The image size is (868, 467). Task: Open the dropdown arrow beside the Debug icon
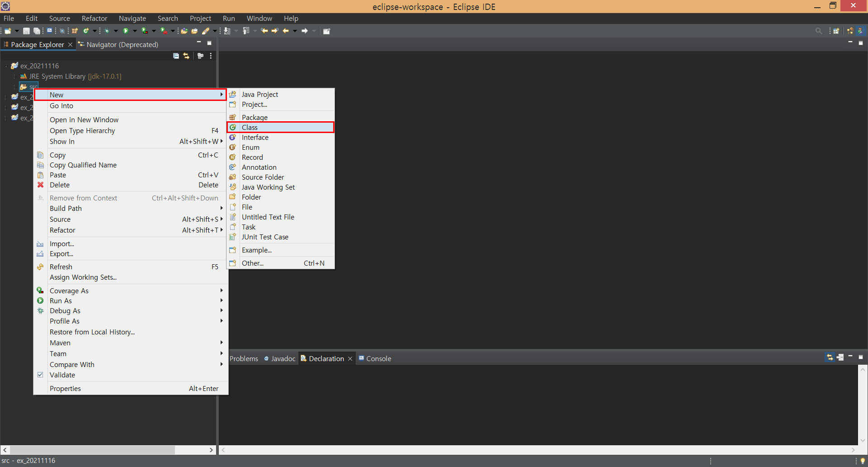click(116, 31)
